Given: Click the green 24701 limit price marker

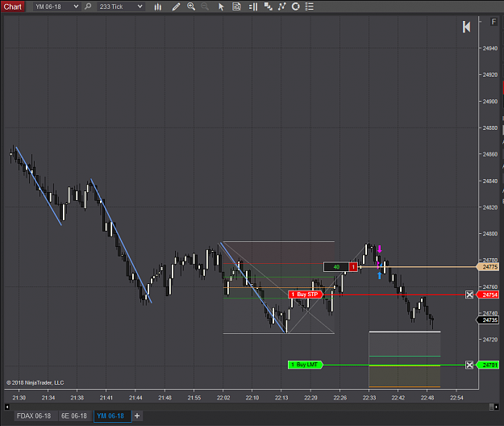Looking at the screenshot, I should coord(488,365).
